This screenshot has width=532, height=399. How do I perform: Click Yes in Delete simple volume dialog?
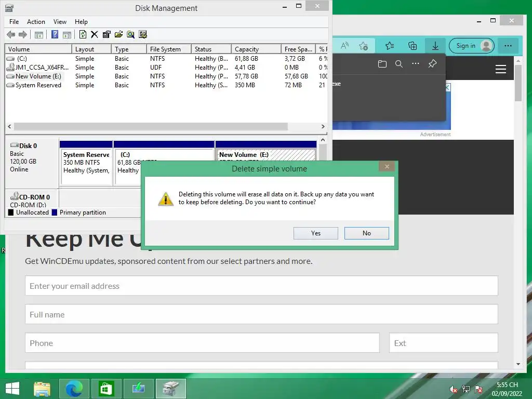coord(315,233)
